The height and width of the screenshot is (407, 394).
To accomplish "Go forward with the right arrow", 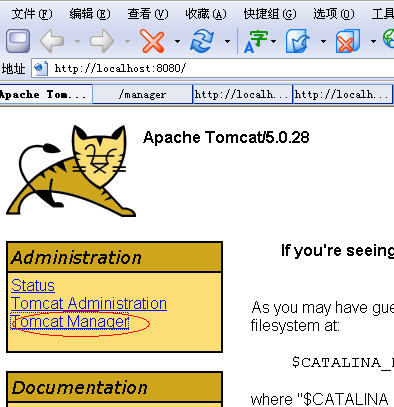I will [102, 41].
